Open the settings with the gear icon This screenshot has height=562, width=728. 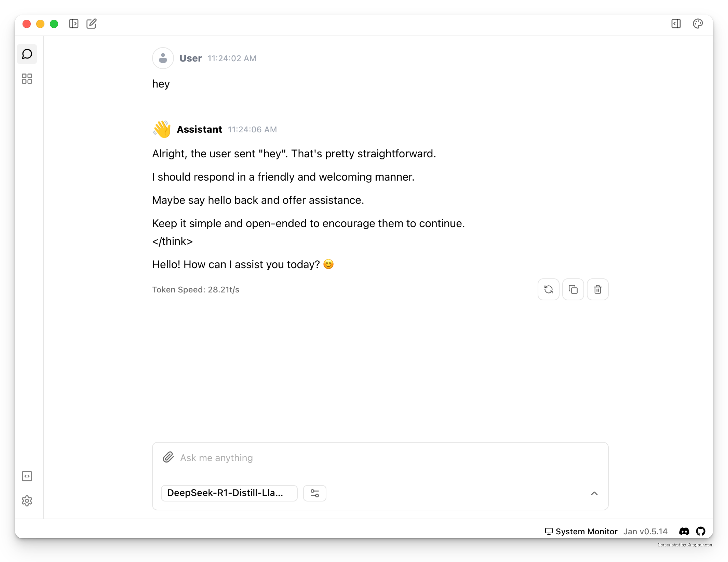tap(27, 501)
